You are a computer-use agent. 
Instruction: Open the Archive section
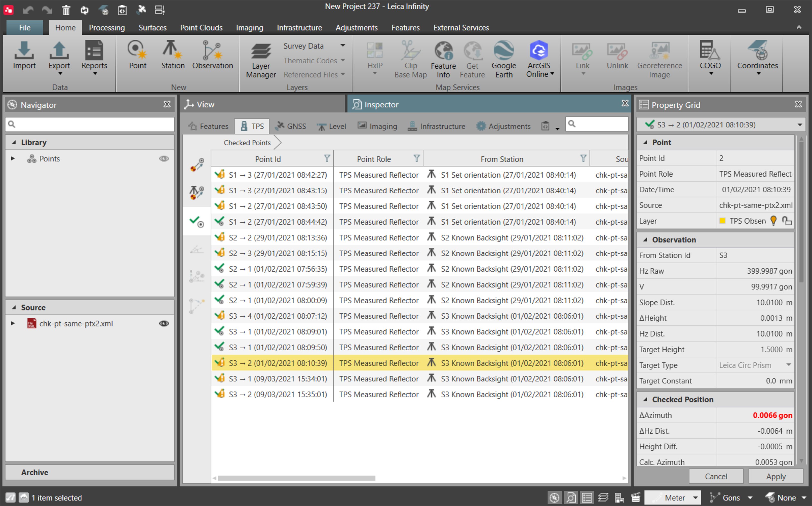click(x=90, y=472)
